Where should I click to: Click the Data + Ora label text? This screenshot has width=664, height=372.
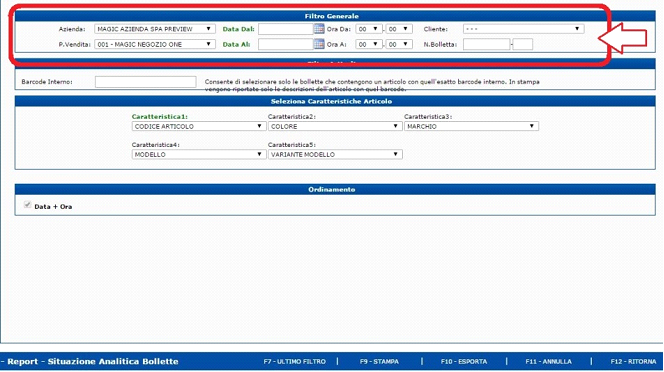53,207
